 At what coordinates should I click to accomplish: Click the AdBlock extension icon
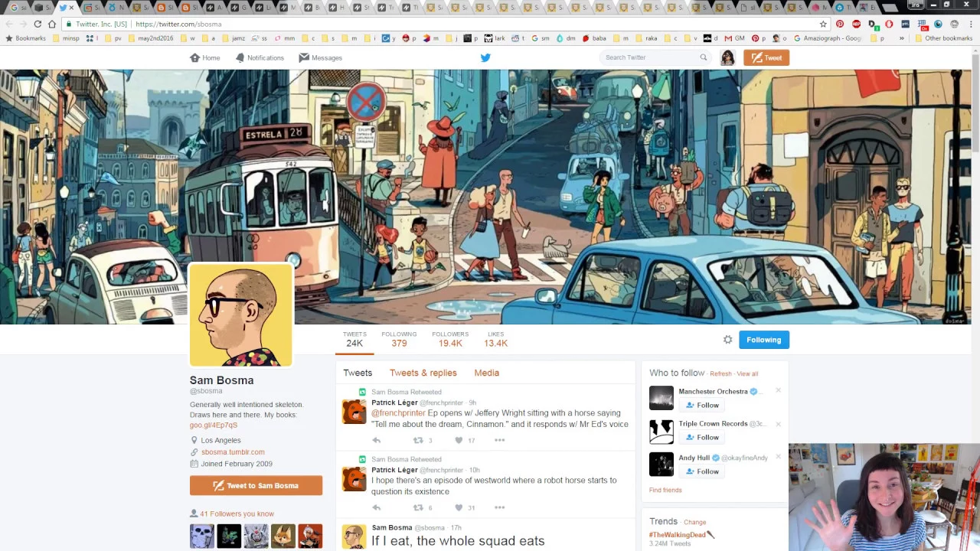856,24
